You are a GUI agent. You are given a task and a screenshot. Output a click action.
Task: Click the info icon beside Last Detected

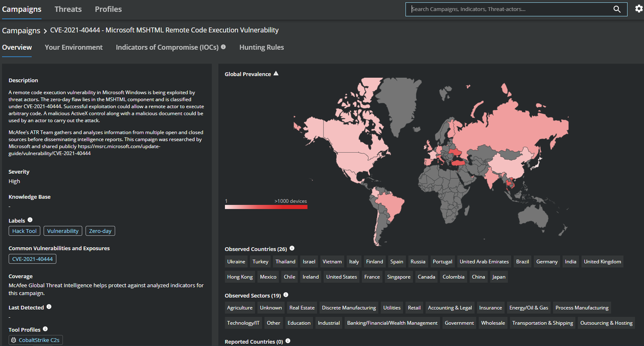49,307
